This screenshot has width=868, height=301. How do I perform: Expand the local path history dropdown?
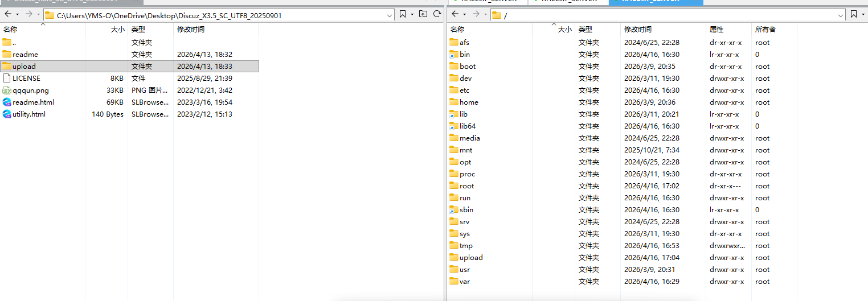pyautogui.click(x=390, y=15)
